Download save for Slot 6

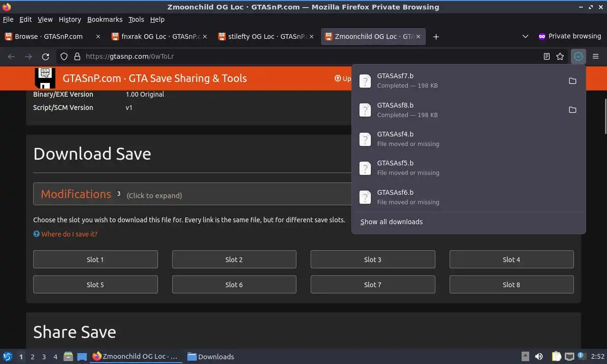234,284
